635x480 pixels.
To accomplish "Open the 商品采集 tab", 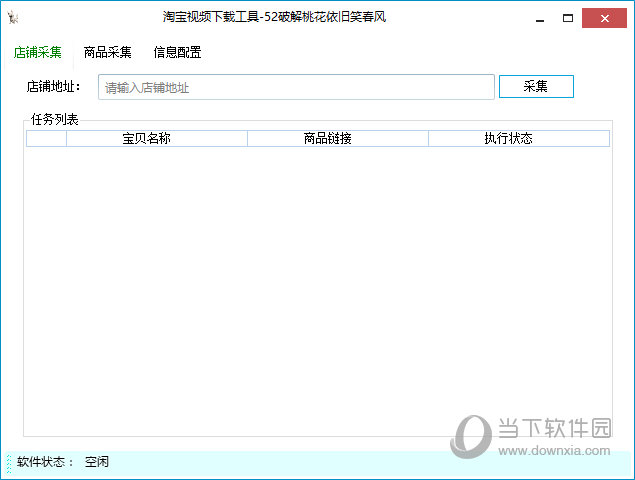I will point(107,52).
